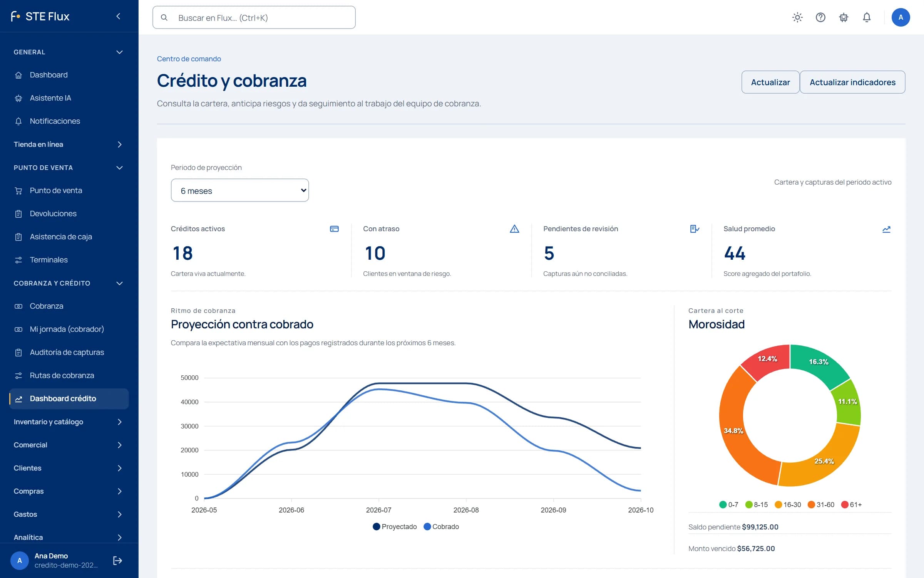Open Asistencia de caja
Image resolution: width=924 pixels, height=578 pixels.
(x=69, y=237)
